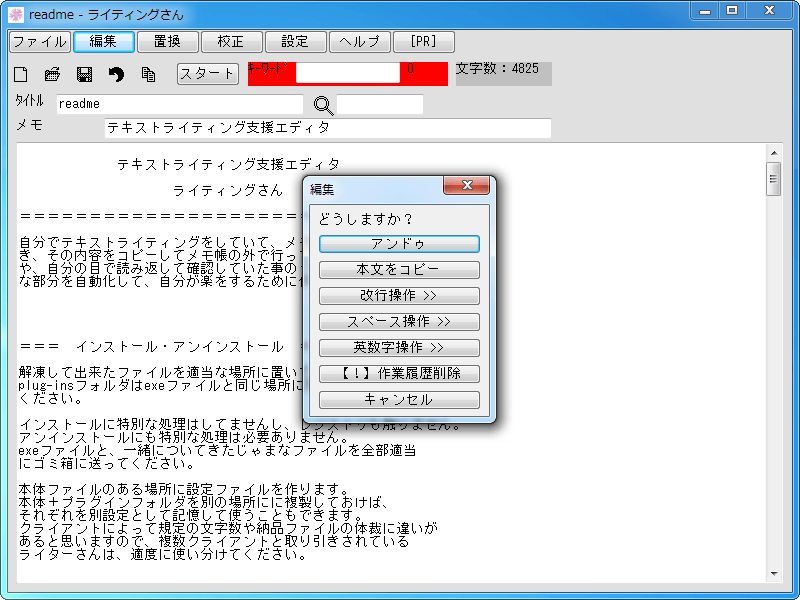Viewport: 800px width, 600px height.
Task: Click the メモ input field
Action: [x=328, y=128]
